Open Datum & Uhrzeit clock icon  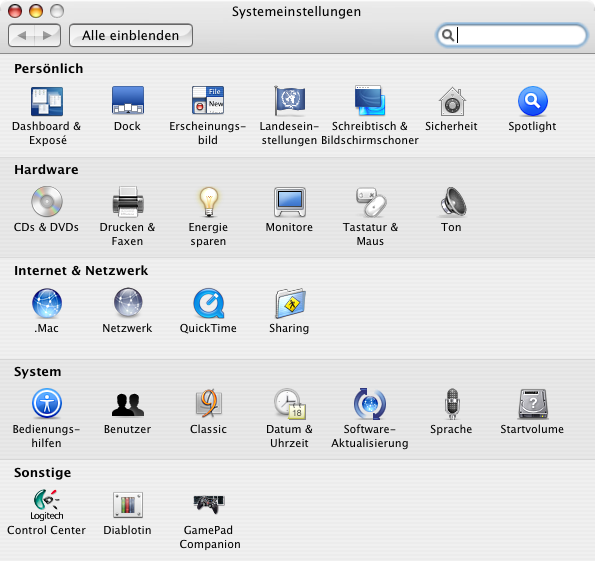click(x=290, y=403)
